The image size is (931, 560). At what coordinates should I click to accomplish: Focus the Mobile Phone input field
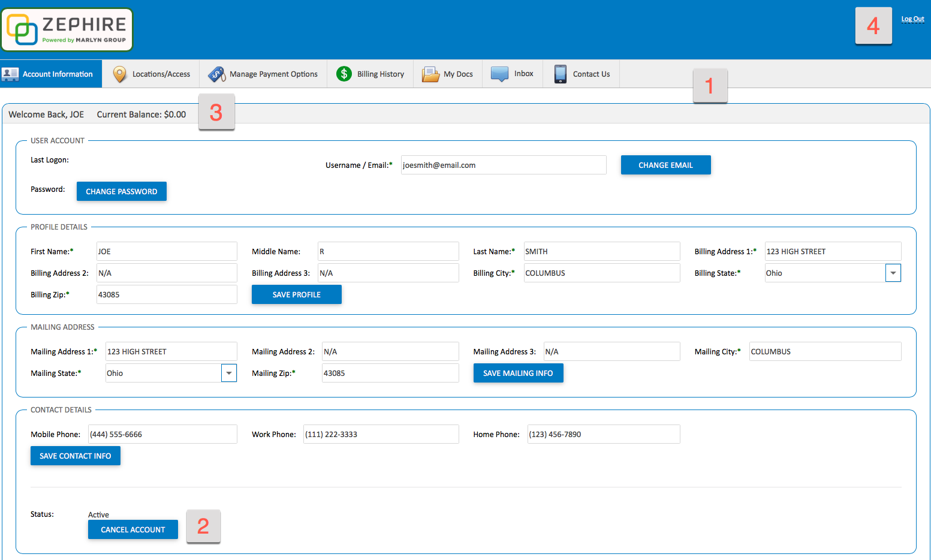coord(162,434)
